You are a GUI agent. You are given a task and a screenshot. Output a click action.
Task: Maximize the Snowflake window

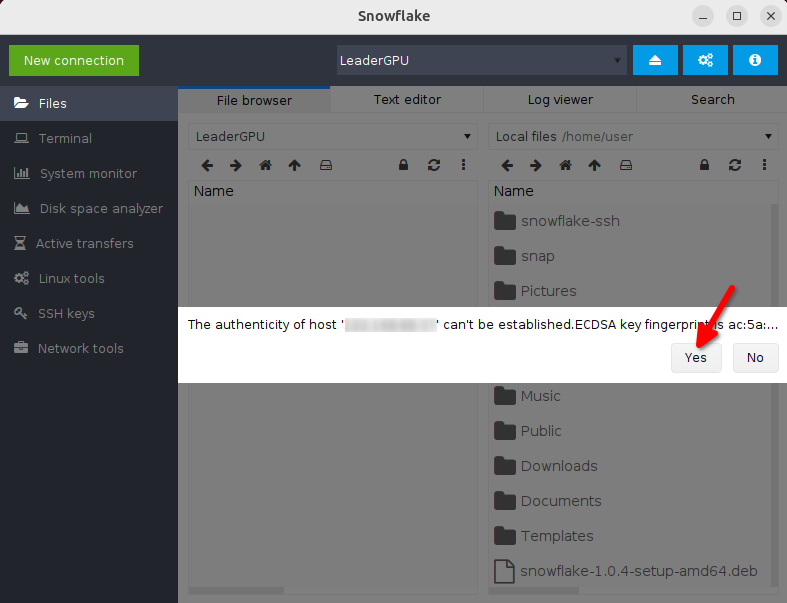pyautogui.click(x=737, y=17)
